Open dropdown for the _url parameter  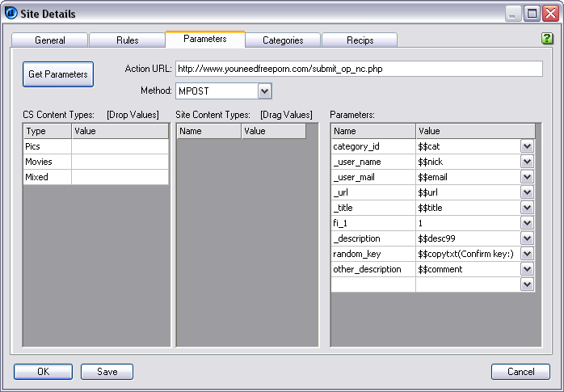pyautogui.click(x=527, y=192)
